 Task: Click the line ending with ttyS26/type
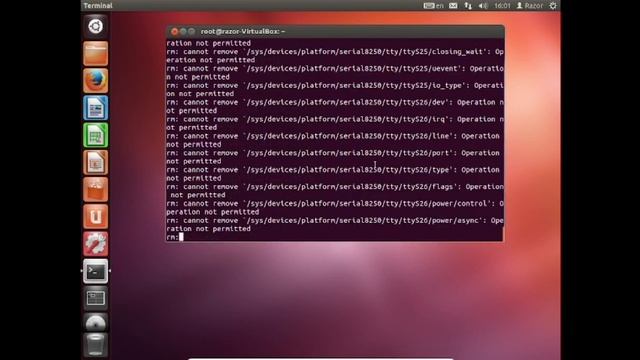(x=333, y=170)
